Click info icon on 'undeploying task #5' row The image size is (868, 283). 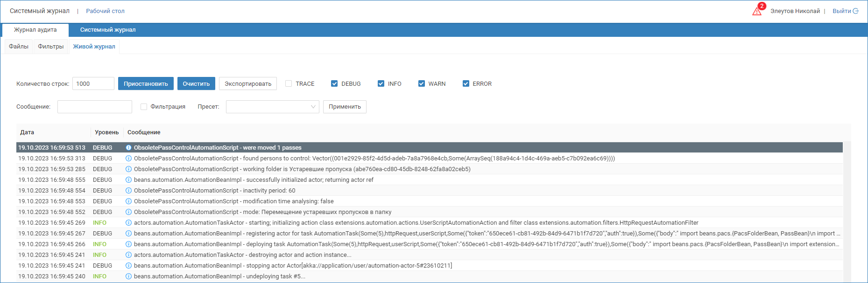(x=128, y=276)
